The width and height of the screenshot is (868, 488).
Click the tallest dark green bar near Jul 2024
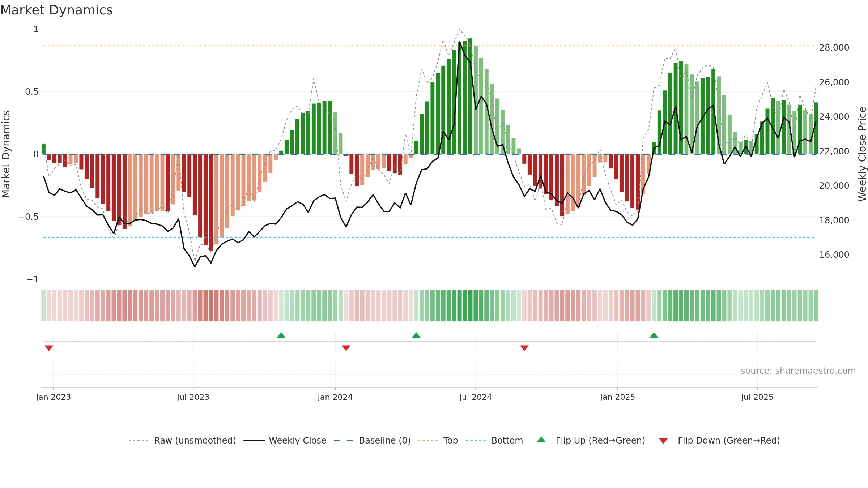pos(470,96)
